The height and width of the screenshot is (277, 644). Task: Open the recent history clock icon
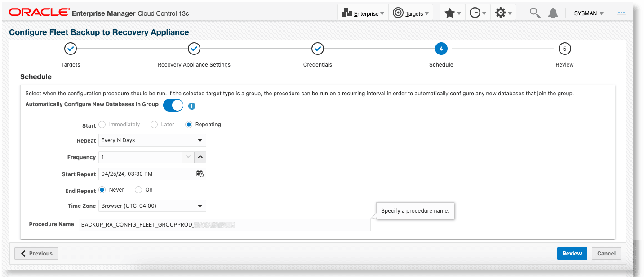(x=475, y=12)
